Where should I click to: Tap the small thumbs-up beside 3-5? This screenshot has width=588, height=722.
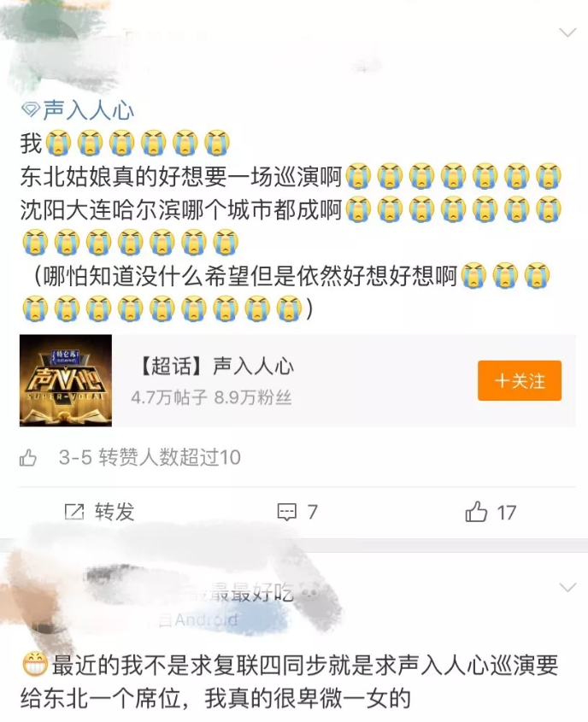click(x=28, y=458)
